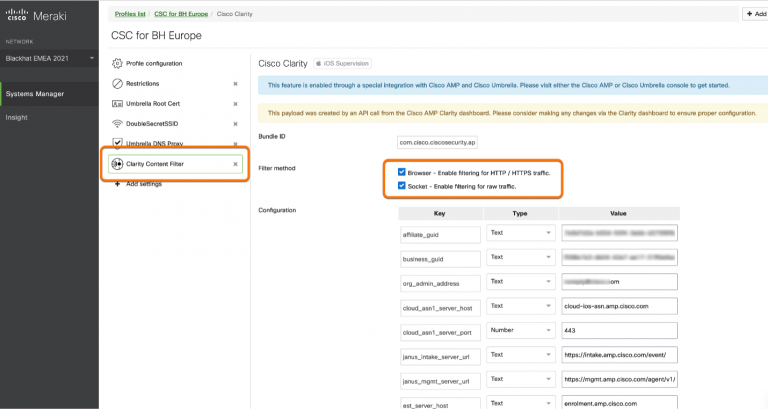Remove the Umbrella Root Cert payload
The image size is (768, 411).
235,104
